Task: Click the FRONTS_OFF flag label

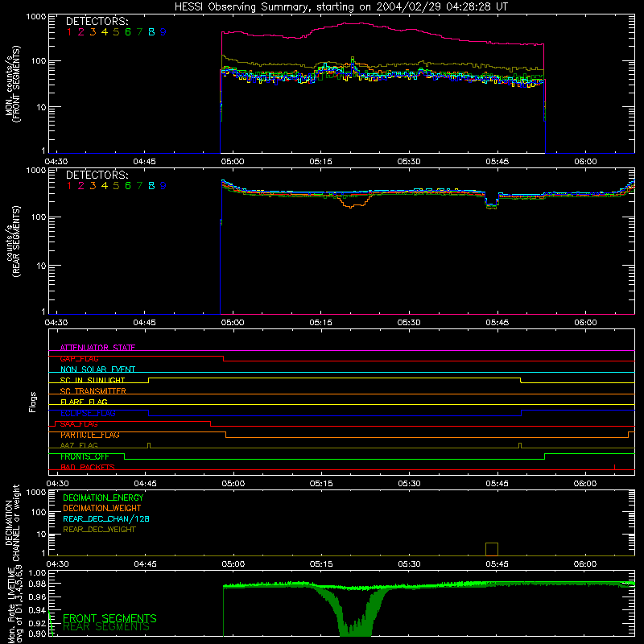Action: (85, 456)
